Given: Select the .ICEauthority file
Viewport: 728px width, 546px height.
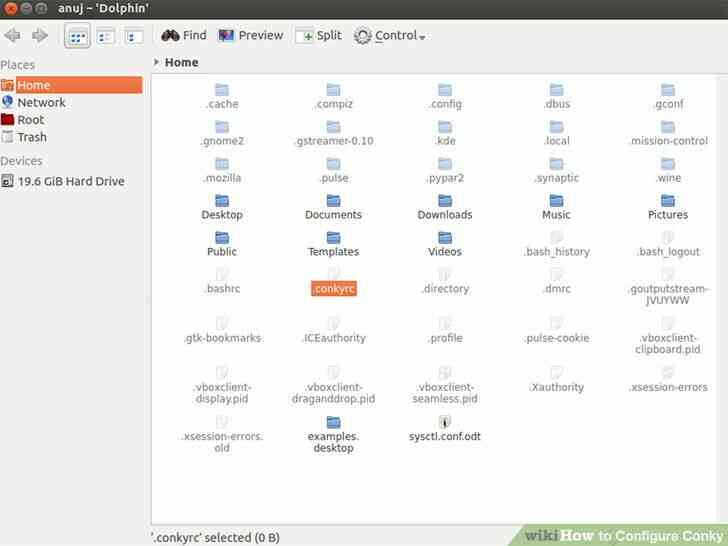Looking at the screenshot, I should (333, 331).
